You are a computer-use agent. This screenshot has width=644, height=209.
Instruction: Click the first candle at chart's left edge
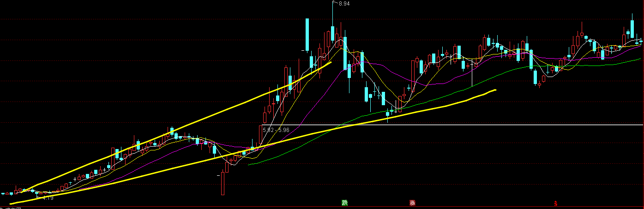click(x=3, y=194)
